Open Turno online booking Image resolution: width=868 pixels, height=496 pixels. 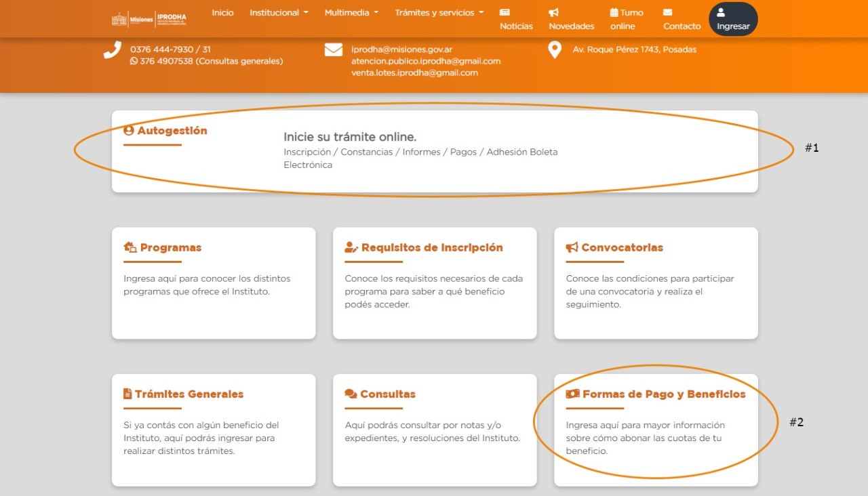point(627,19)
